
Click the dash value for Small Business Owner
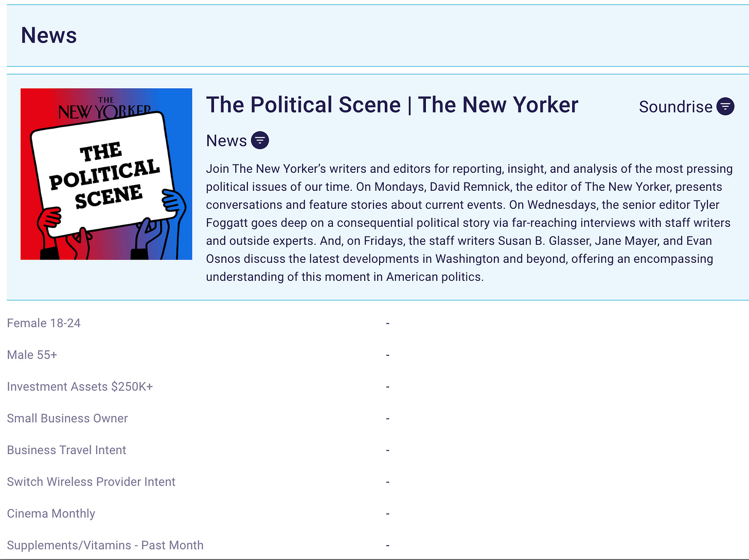tap(388, 419)
